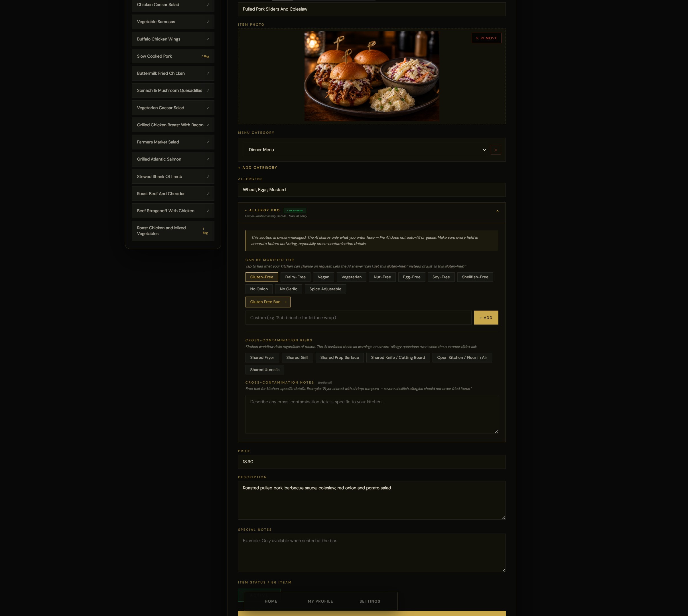Select the Shared Utensils risk chip
This screenshot has width=688, height=616.
click(265, 370)
